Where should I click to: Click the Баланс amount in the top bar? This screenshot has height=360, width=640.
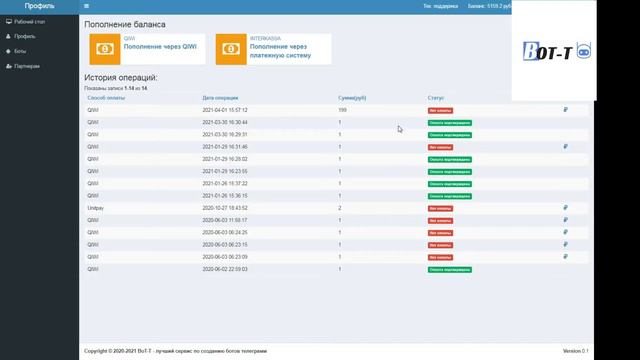pyautogui.click(x=489, y=6)
